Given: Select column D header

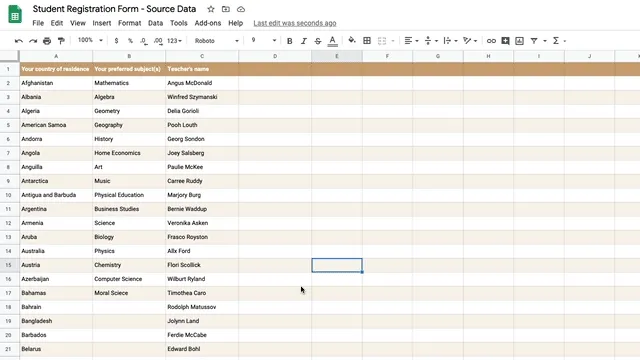Looking at the screenshot, I should tap(275, 56).
